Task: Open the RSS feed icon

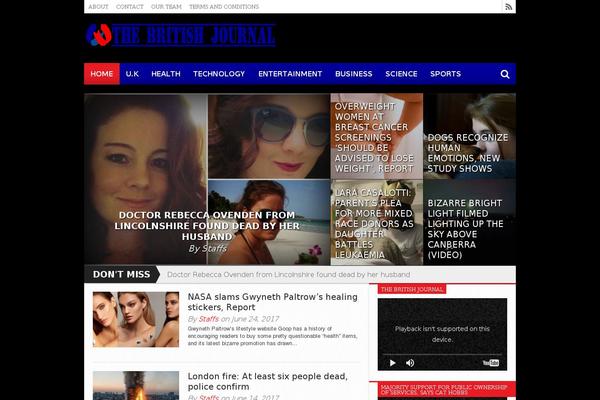Action: [509, 7]
